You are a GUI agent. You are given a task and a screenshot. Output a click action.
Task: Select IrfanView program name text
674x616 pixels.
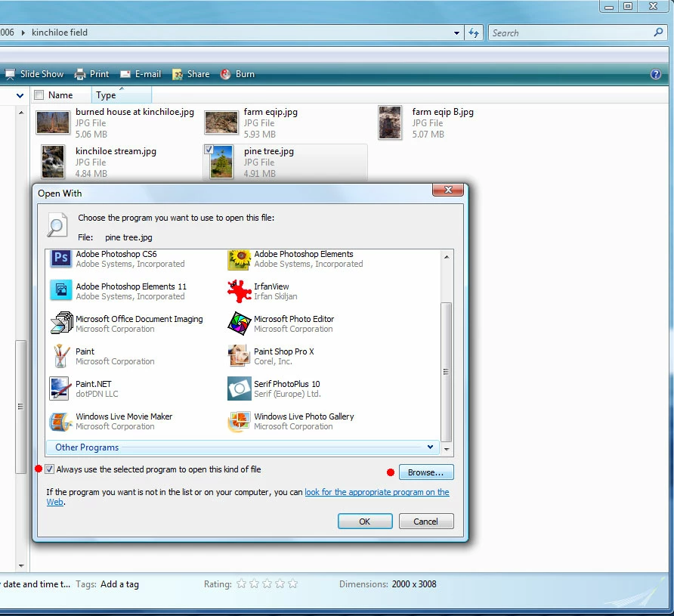tap(271, 286)
